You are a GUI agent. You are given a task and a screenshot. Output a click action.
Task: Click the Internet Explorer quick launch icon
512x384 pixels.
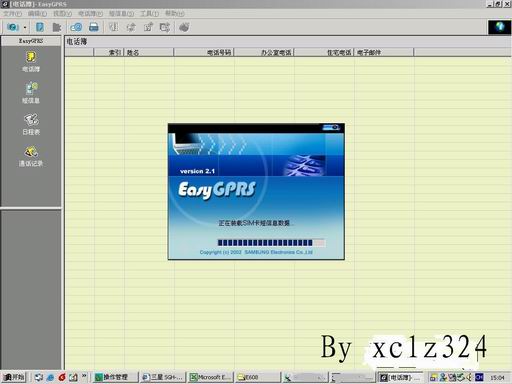(50, 377)
